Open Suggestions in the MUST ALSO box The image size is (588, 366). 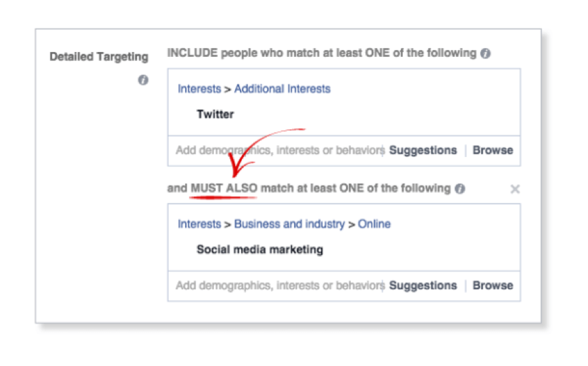pos(423,286)
